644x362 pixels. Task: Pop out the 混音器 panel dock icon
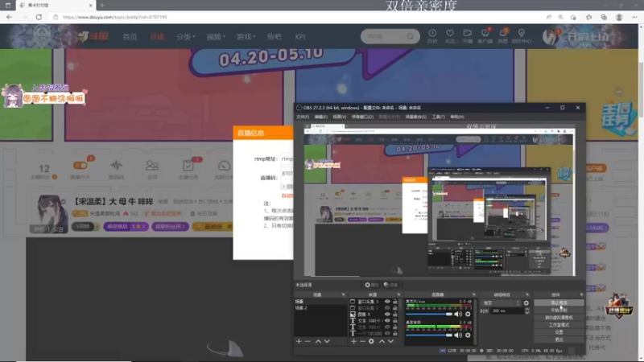[x=473, y=294]
